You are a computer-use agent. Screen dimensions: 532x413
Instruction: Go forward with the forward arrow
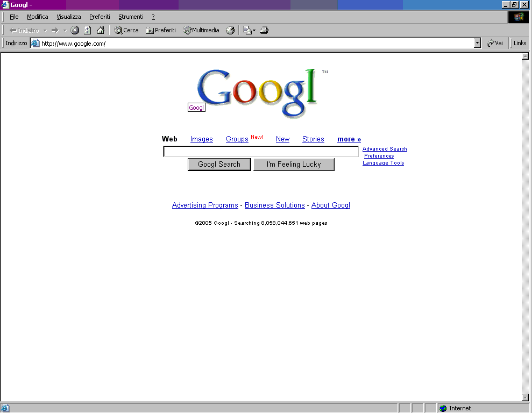[x=55, y=30]
